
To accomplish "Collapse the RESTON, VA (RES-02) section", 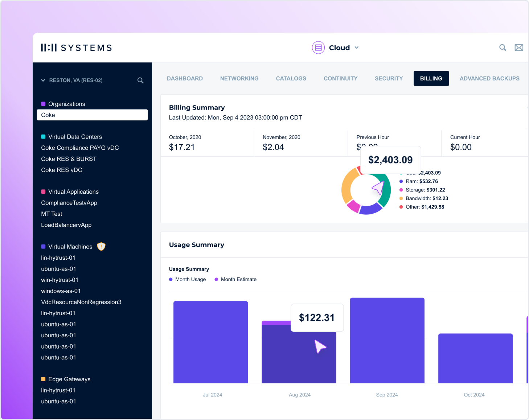I will 43,80.
